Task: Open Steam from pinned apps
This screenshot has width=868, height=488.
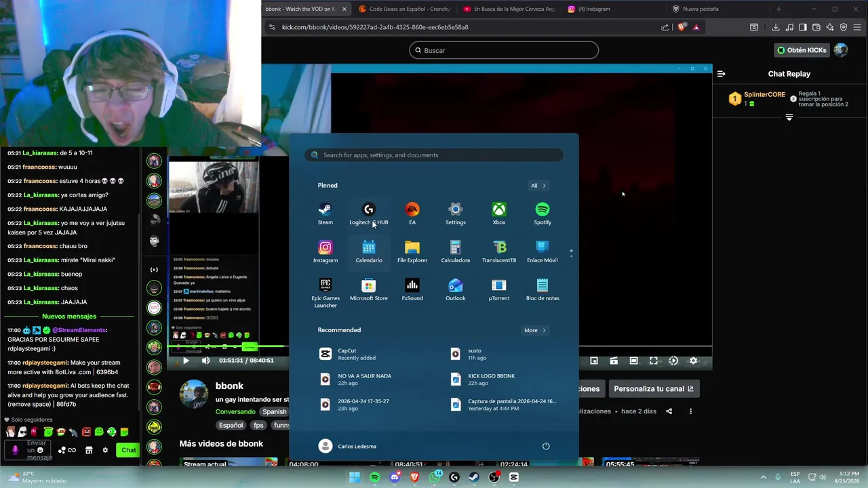Action: (325, 213)
